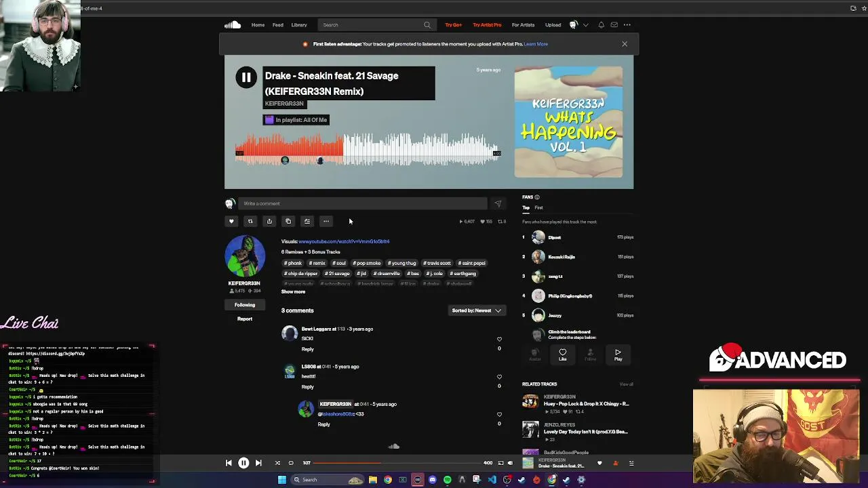Open Windows Start button on taskbar
The width and height of the screenshot is (868, 488).
[282, 480]
